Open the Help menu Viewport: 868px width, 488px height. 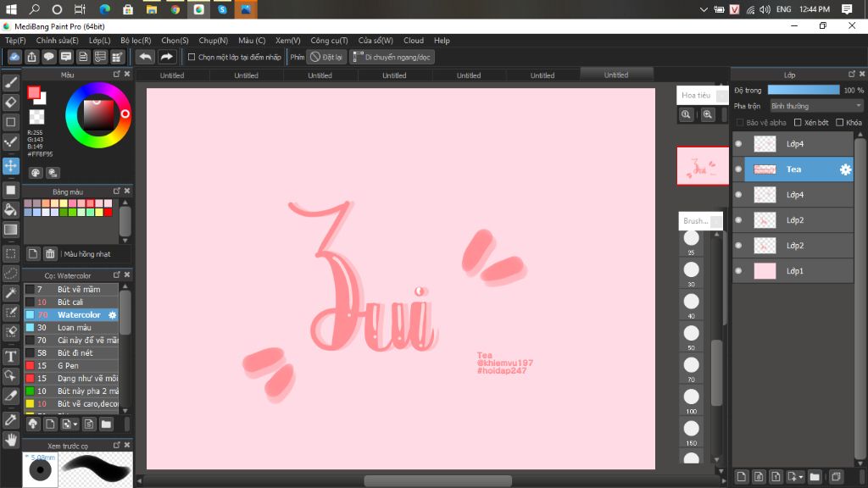(442, 41)
